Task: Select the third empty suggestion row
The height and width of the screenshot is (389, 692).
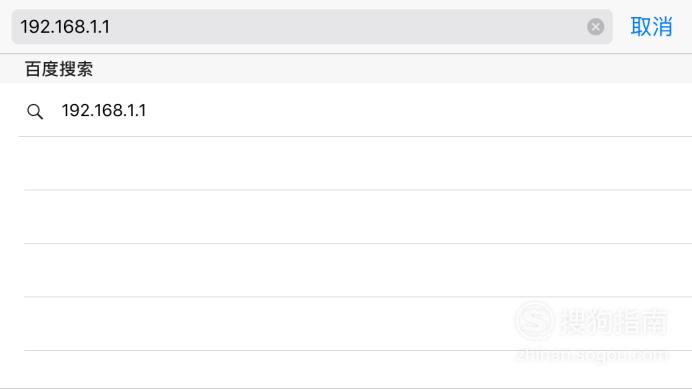Action: pos(358,270)
